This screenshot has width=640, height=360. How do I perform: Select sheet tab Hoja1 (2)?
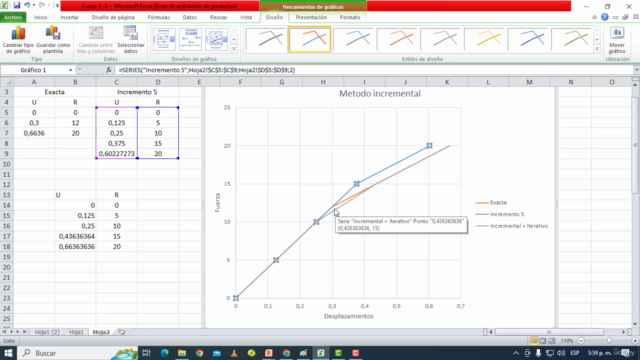47,332
